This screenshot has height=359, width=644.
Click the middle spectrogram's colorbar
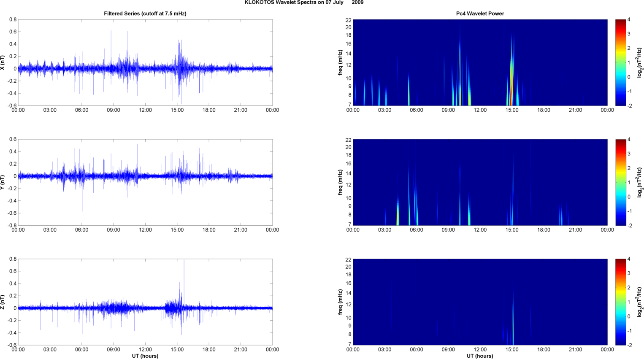pos(620,182)
